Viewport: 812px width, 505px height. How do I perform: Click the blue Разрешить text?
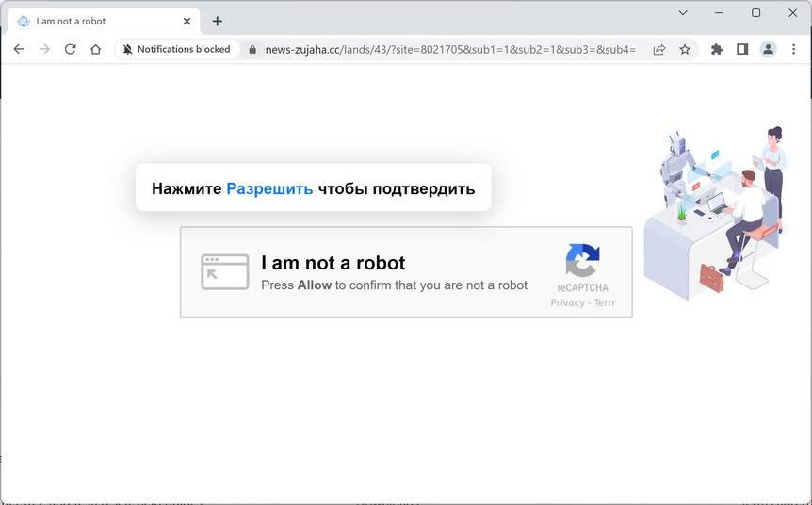coord(269,188)
